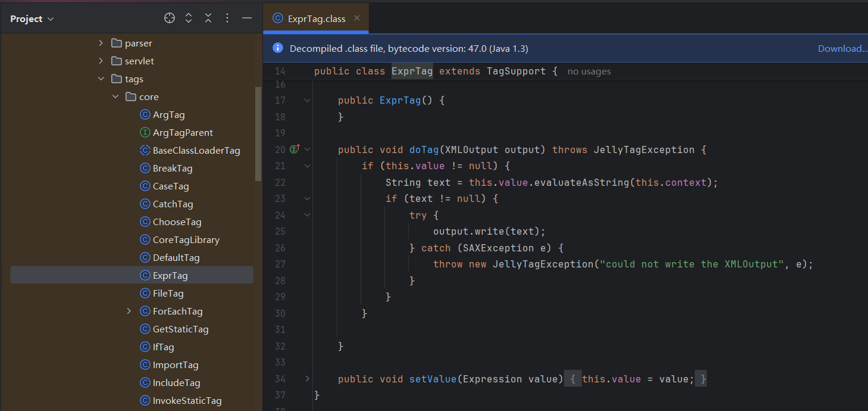Image resolution: width=868 pixels, height=411 pixels.
Task: Collapse the tags folder
Action: click(101, 79)
